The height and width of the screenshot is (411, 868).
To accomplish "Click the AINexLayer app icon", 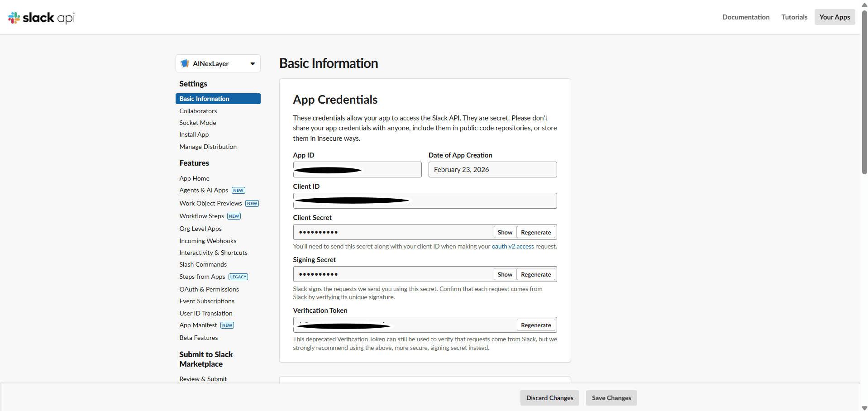I will coord(185,63).
